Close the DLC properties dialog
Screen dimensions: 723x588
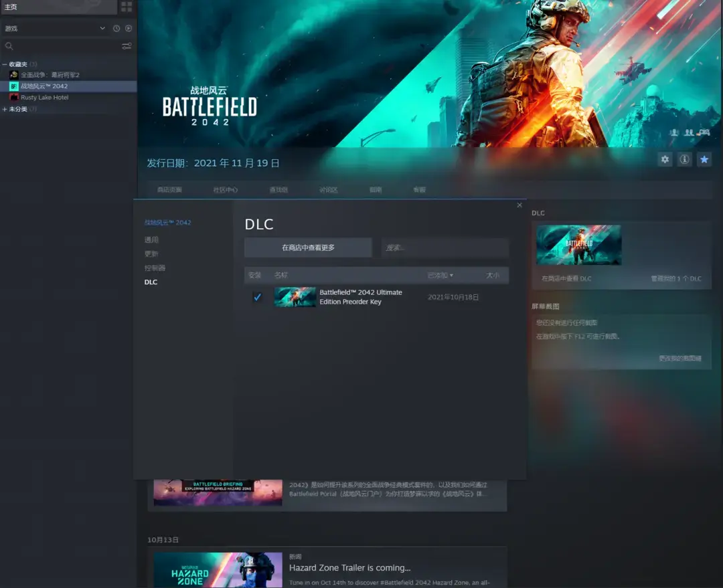click(519, 205)
